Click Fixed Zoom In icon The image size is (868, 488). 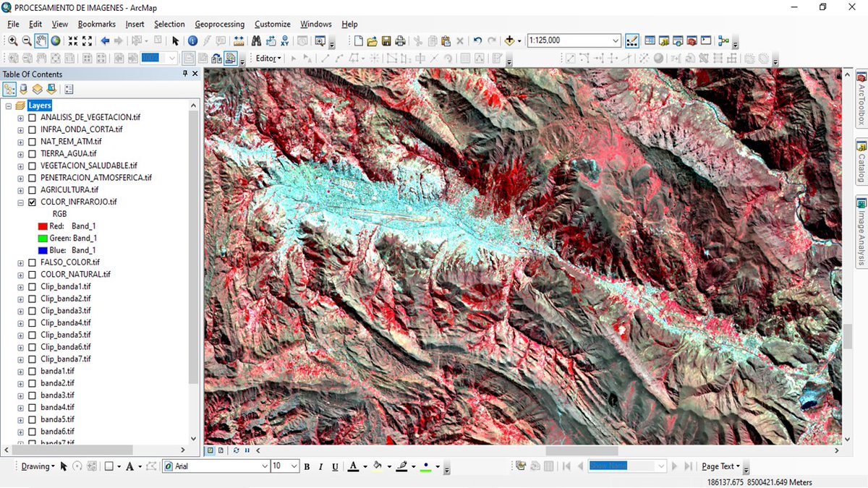tap(73, 40)
